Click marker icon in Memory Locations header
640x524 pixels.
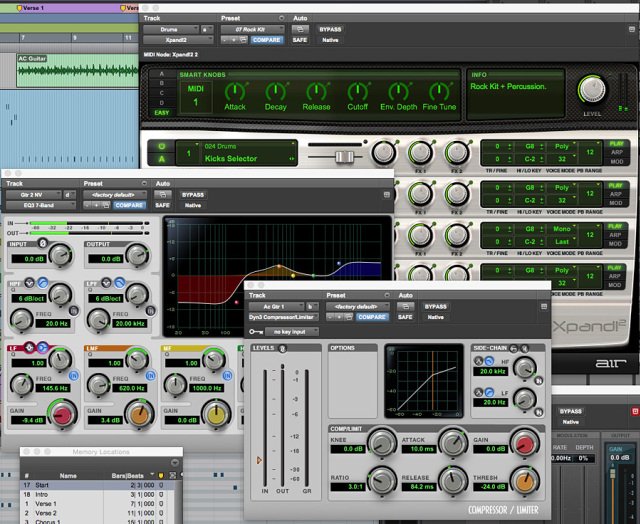pyautogui.click(x=161, y=475)
